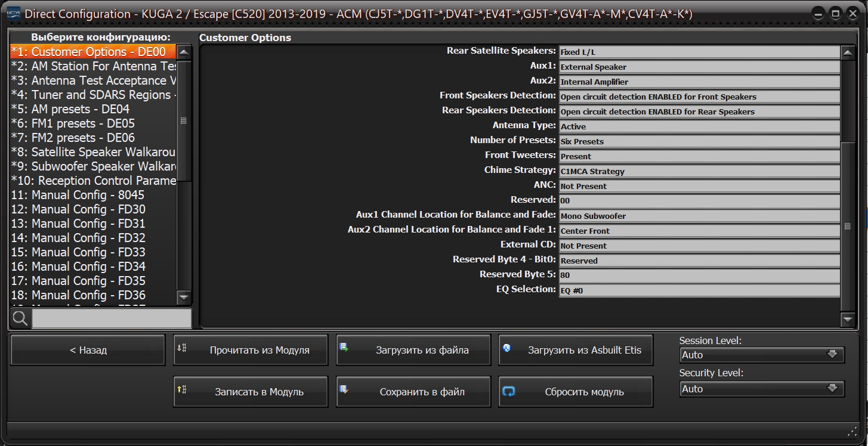Click the save-file icon on Сохранить в файл
The height and width of the screenshot is (446, 868).
(344, 389)
